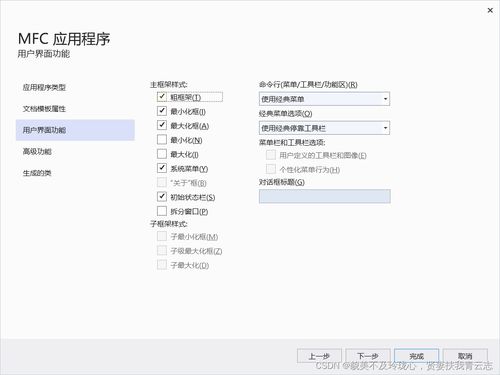Click the 上一步 button
This screenshot has width=500, height=375.
click(319, 356)
